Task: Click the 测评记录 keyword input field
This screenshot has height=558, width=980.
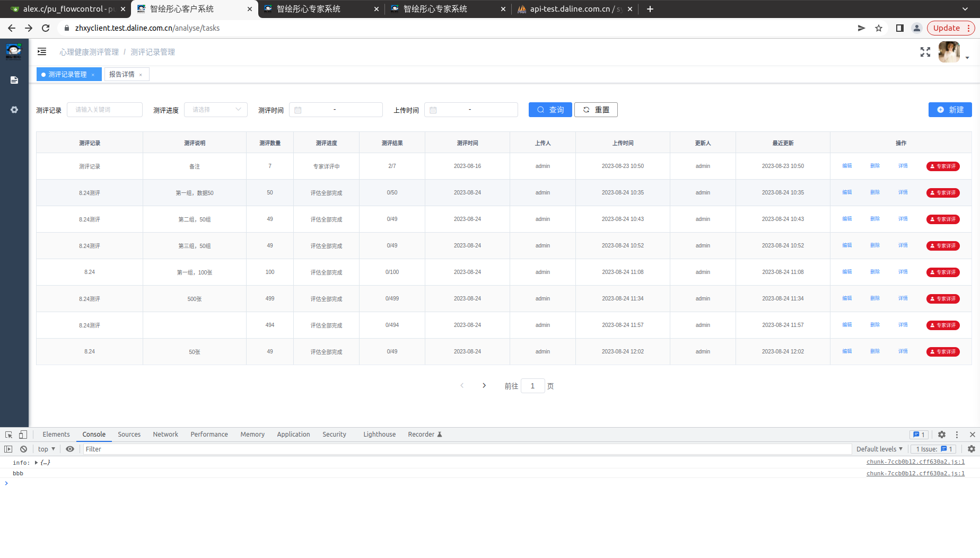Action: 104,110
